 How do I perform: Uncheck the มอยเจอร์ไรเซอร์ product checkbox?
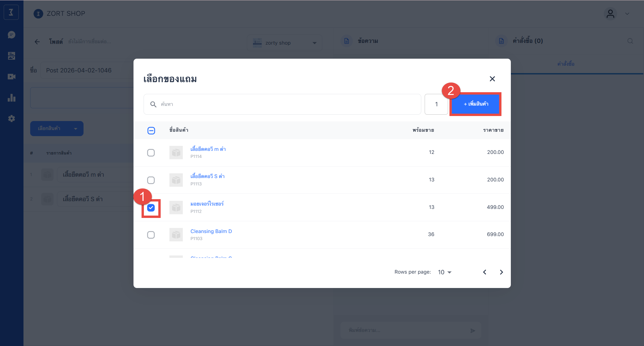click(x=151, y=208)
